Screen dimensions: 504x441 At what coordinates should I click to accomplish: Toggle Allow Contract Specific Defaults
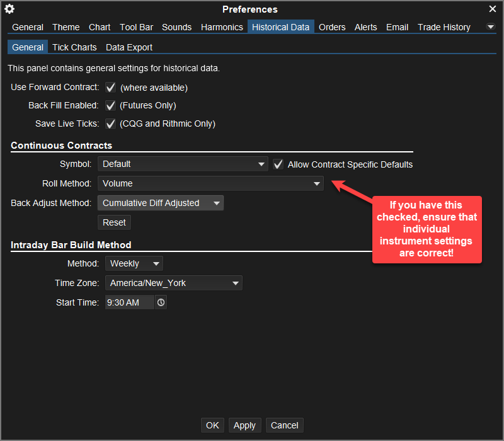278,164
